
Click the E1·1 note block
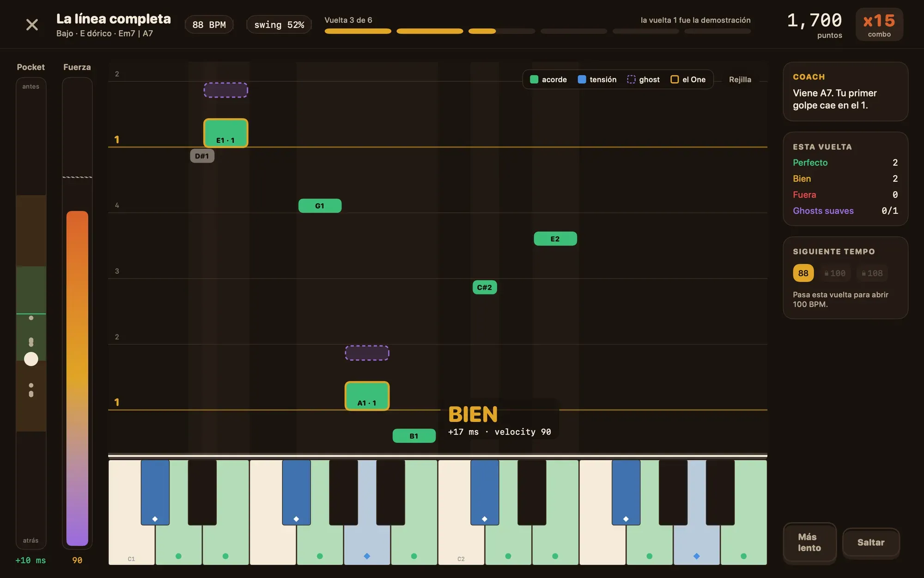pyautogui.click(x=226, y=133)
